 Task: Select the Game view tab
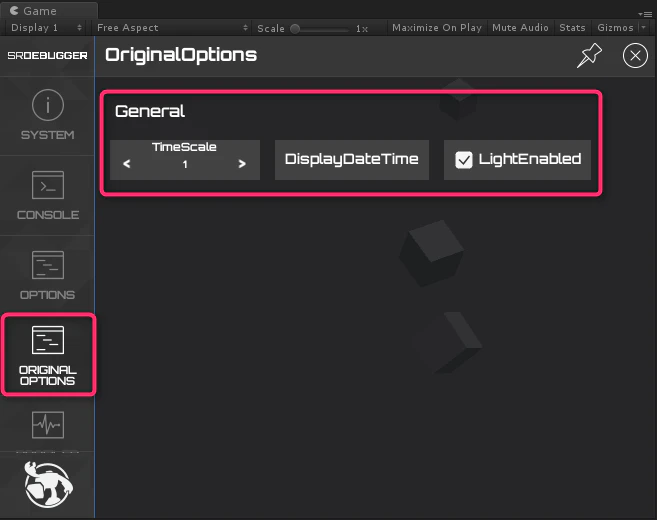[49, 11]
